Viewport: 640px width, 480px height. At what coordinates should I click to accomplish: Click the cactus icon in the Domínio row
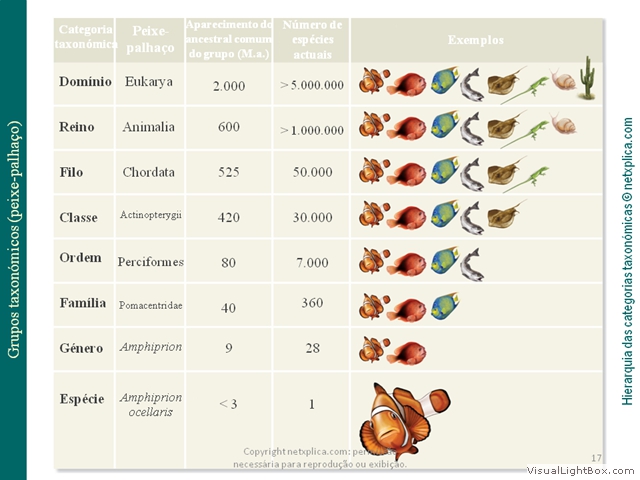coord(587,78)
